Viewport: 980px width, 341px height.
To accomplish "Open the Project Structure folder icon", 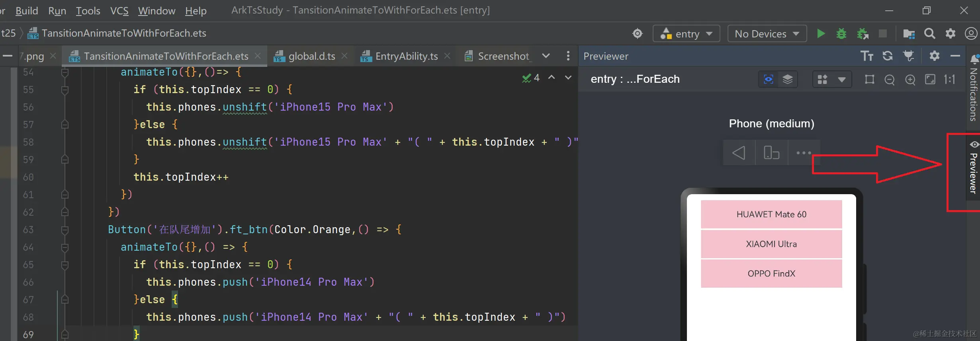I will click(909, 34).
